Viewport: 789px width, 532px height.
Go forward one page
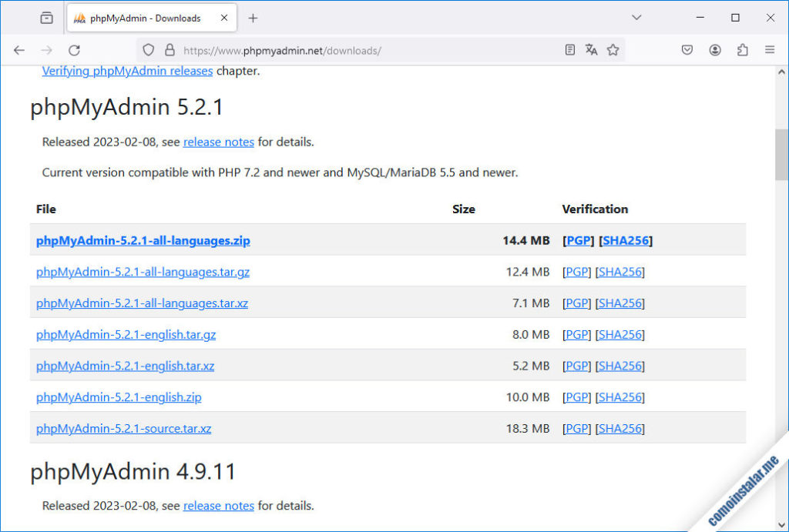pyautogui.click(x=46, y=50)
